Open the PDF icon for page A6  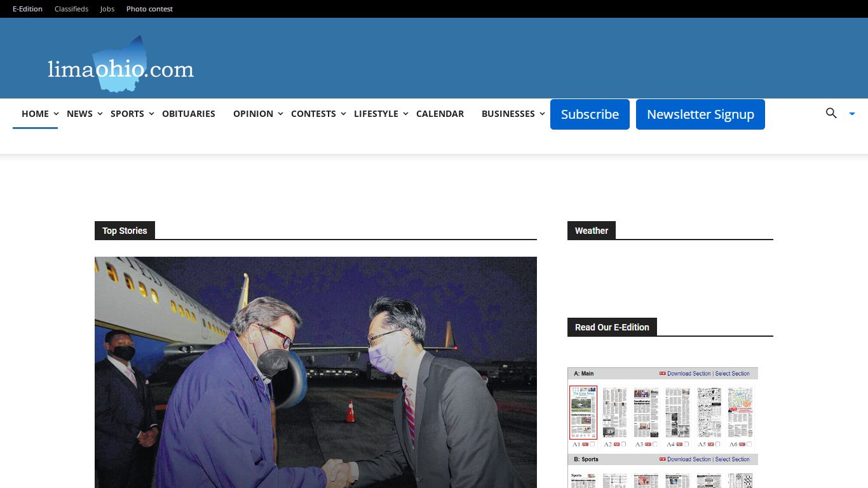click(x=742, y=444)
